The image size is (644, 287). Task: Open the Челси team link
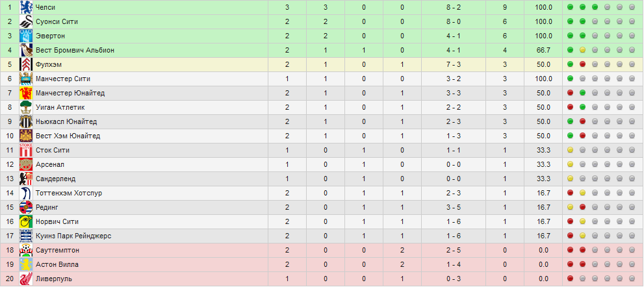click(x=45, y=7)
